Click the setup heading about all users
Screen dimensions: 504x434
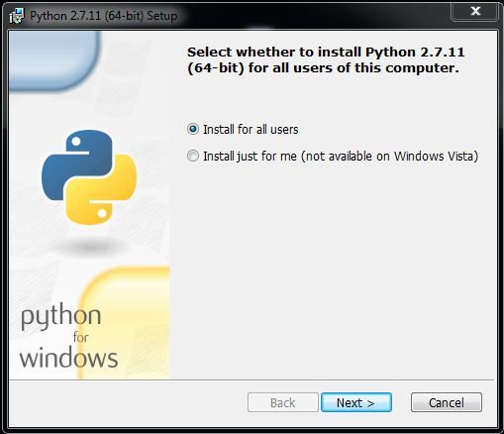click(x=326, y=60)
